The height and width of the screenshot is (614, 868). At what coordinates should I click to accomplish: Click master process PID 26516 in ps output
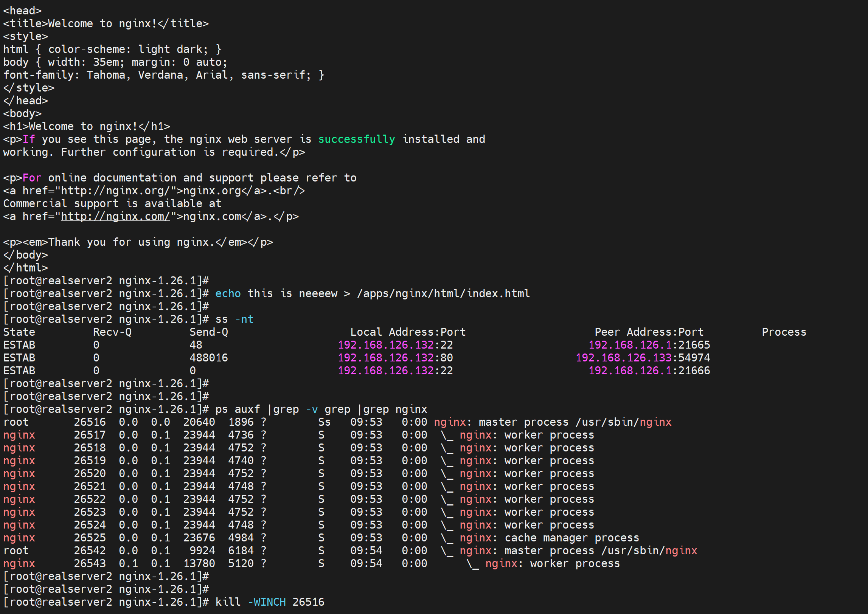(x=90, y=422)
